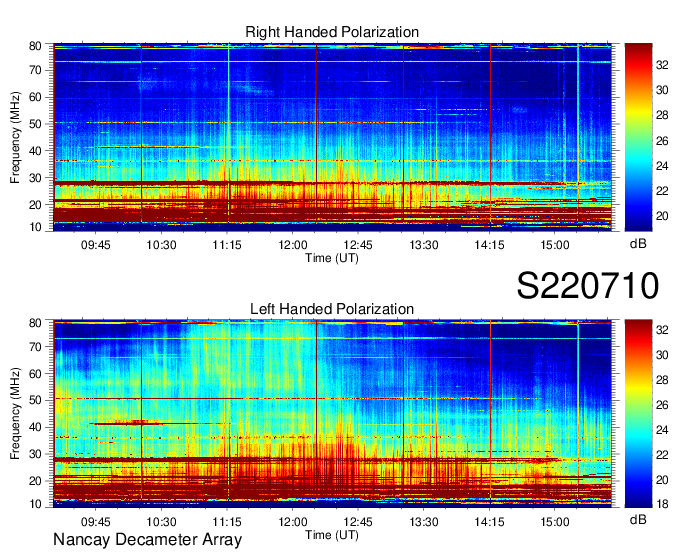Click the 22 dB label on Right Handed colorbar
The width and height of the screenshot is (680, 552).
click(x=662, y=191)
